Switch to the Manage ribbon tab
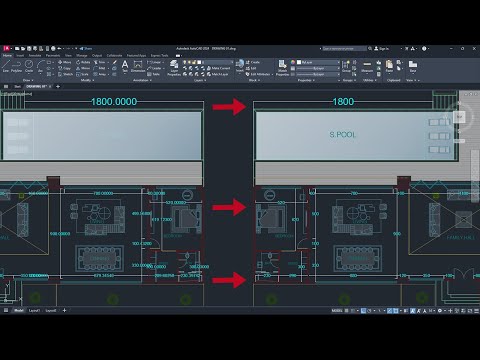480x360 pixels. (x=82, y=55)
